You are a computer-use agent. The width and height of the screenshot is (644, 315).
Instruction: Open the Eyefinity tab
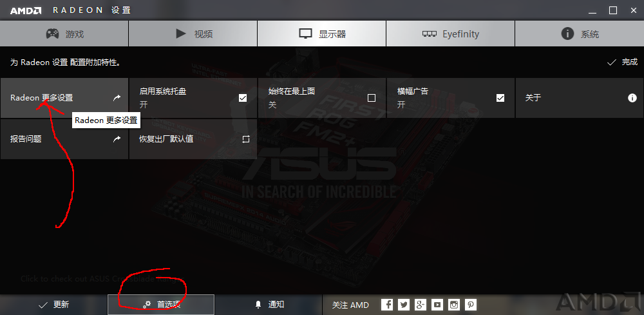click(451, 33)
